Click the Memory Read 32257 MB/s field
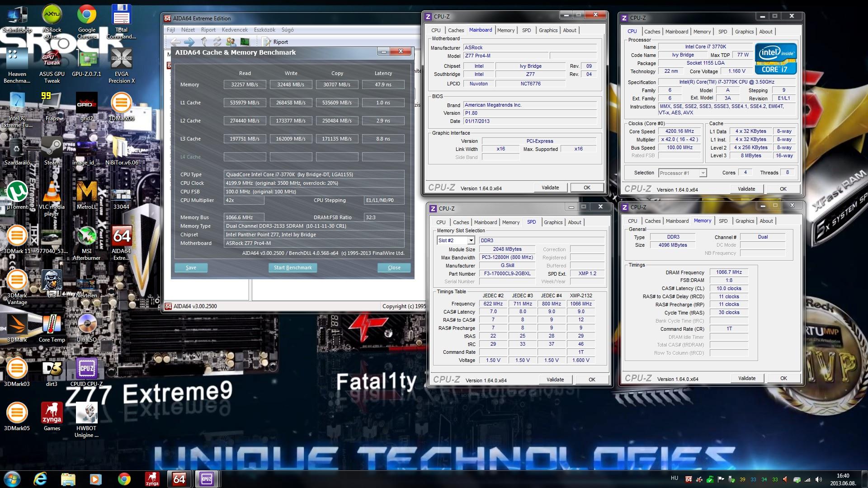The height and width of the screenshot is (488, 868). tap(245, 84)
